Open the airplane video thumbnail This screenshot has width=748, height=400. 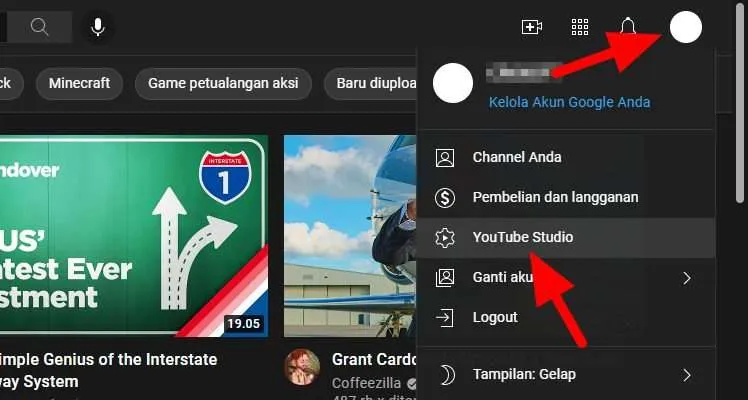351,236
